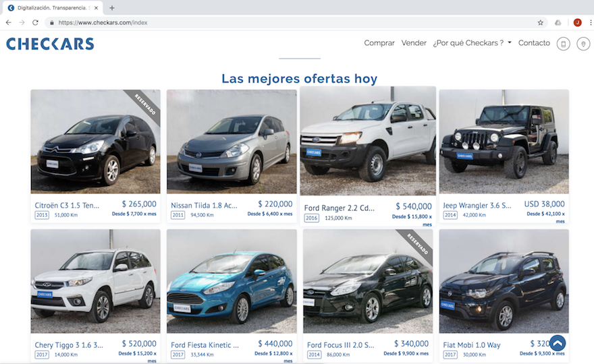Screen dimensions: 594x364
Task: Click the Ford Ranger 2.2 Cd... title
Action: (x=339, y=208)
